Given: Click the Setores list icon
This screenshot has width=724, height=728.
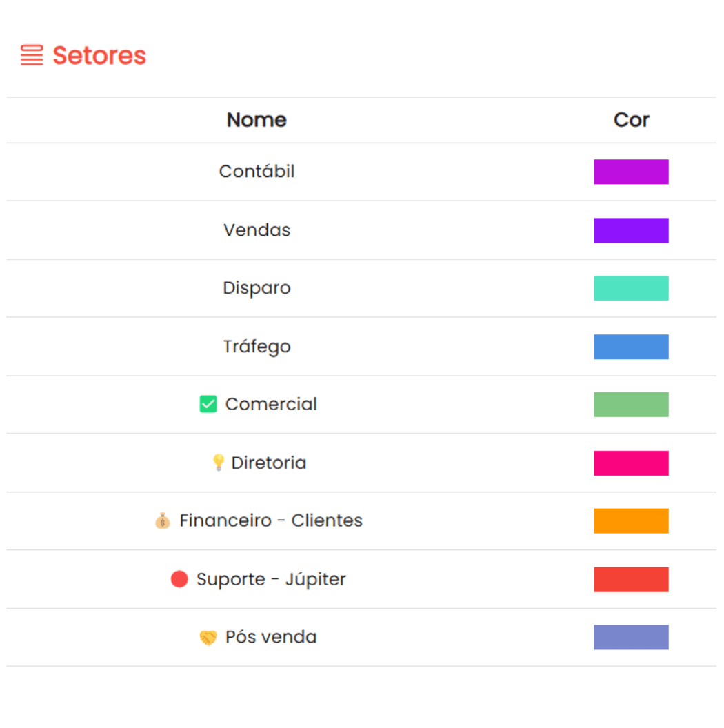Looking at the screenshot, I should [x=32, y=55].
